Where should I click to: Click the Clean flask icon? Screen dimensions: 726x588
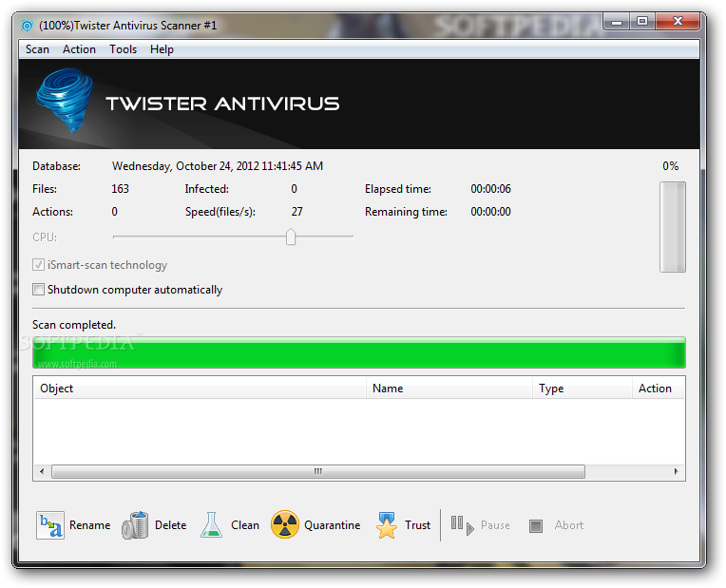pos(212,524)
